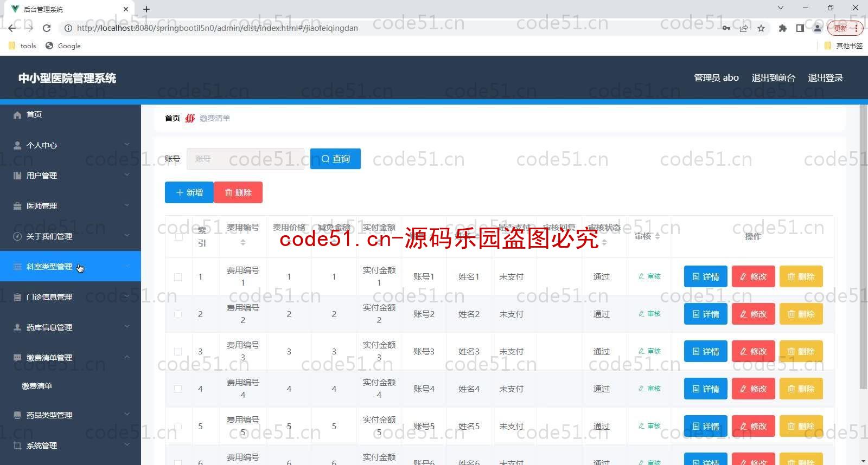Check the checkbox for row 2

(178, 314)
